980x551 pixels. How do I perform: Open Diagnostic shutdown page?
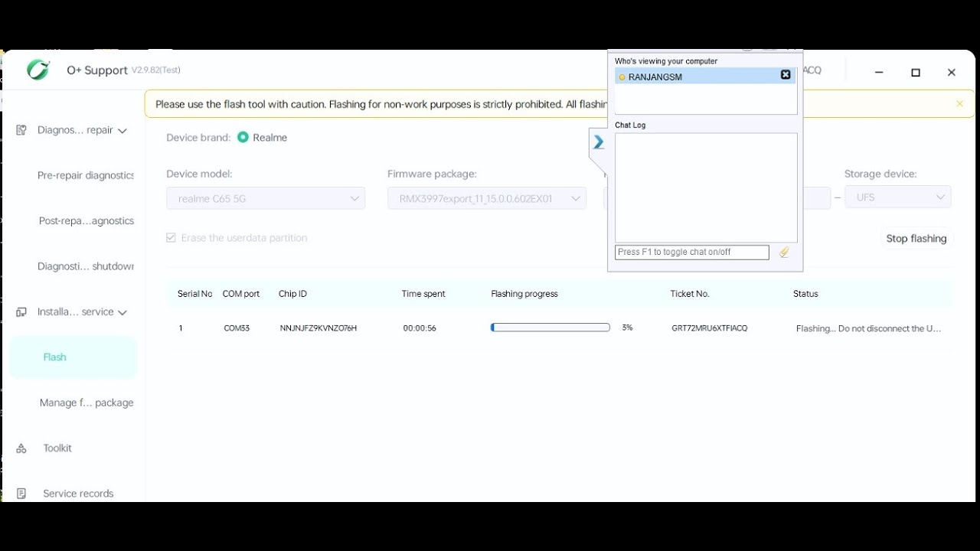pyautogui.click(x=86, y=266)
